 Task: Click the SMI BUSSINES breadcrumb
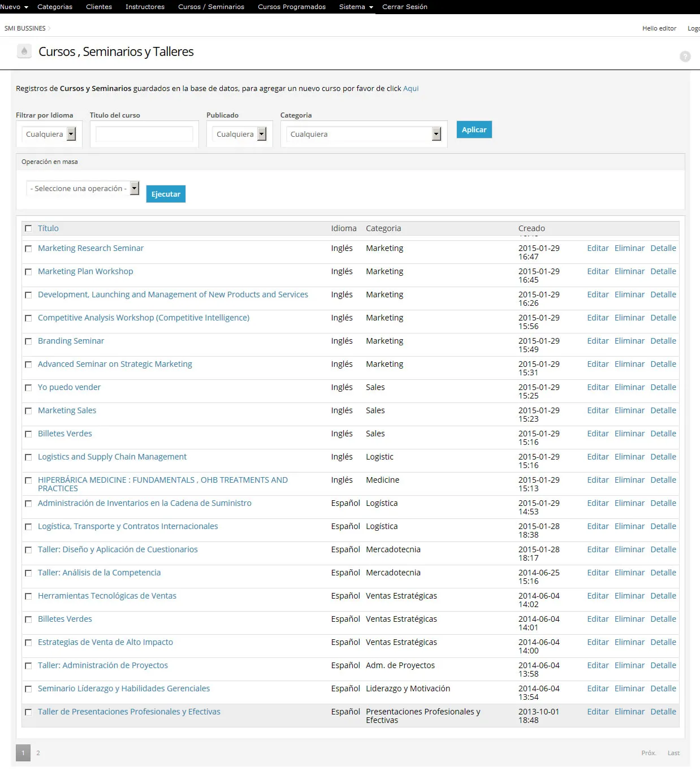(25, 28)
